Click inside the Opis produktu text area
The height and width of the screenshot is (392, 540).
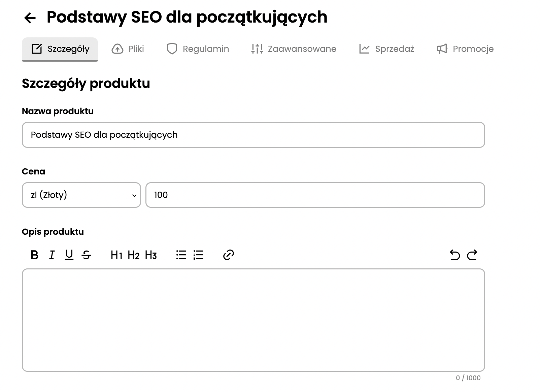coord(253,320)
